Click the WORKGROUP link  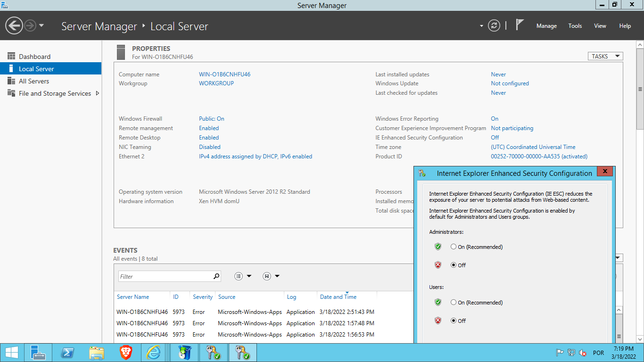tap(216, 83)
